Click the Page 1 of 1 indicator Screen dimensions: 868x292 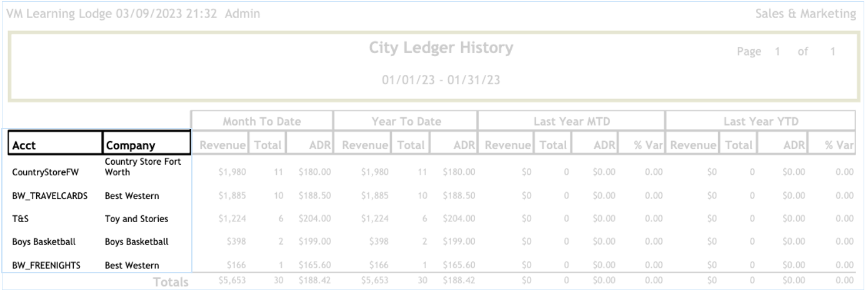(x=786, y=52)
